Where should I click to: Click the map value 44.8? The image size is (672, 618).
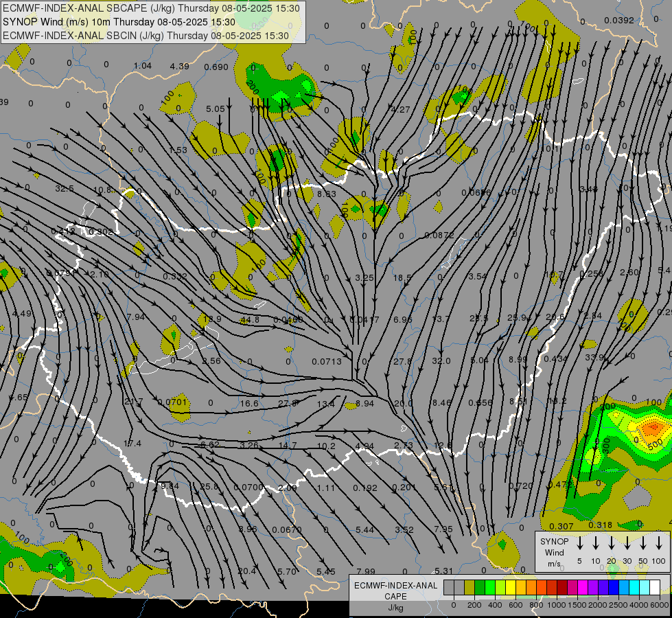coord(250,319)
